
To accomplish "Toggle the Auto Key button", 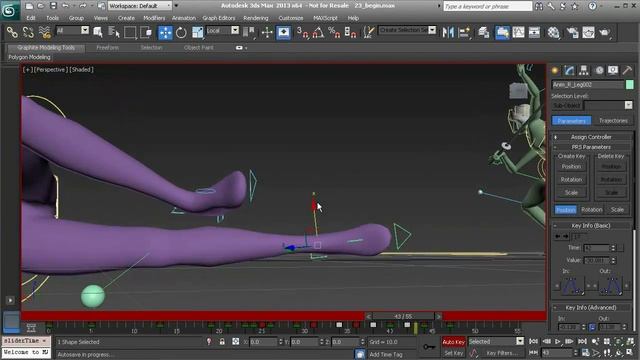I will click(x=453, y=342).
